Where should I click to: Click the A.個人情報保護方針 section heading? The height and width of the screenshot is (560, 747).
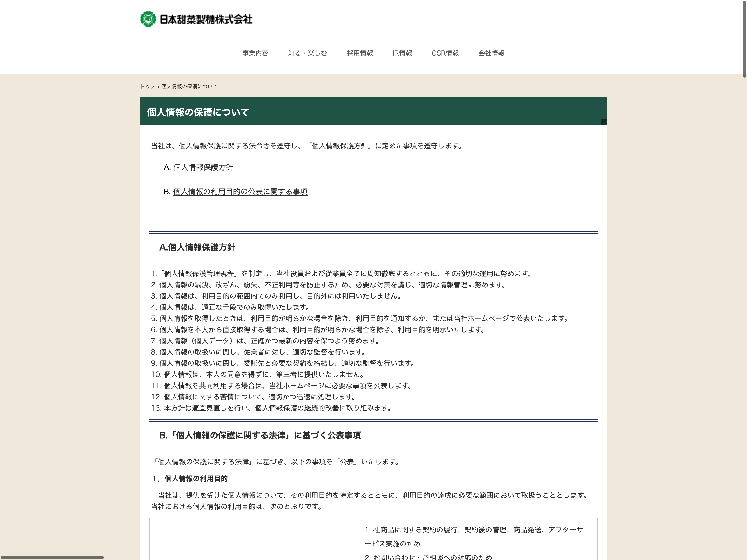[x=197, y=247]
